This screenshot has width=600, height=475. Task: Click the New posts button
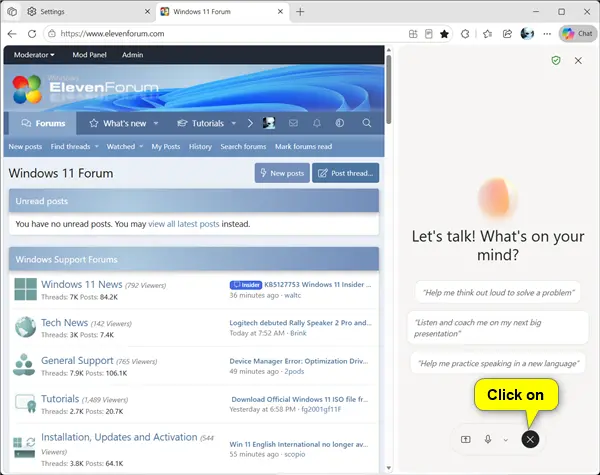tap(282, 173)
